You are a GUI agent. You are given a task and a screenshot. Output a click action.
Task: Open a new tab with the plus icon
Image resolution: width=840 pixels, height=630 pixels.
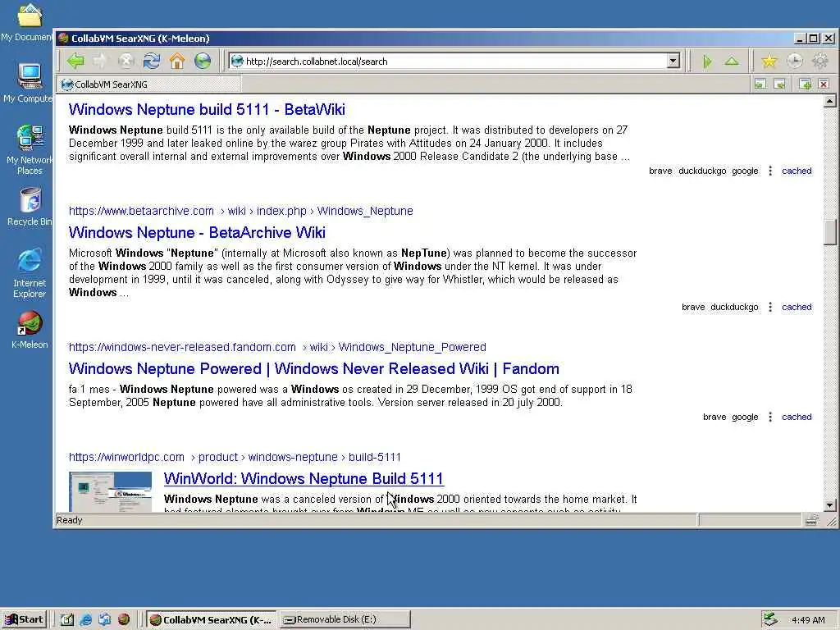[805, 84]
